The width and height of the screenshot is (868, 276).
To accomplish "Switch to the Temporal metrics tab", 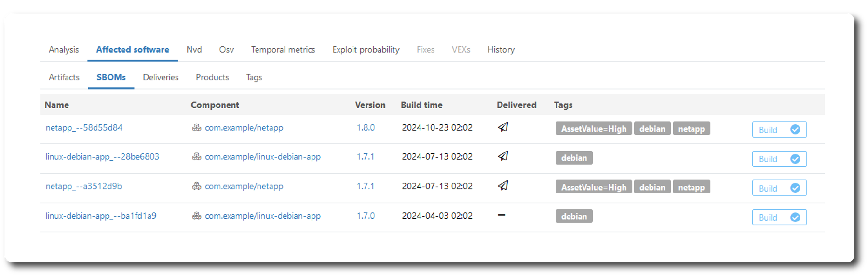I will [x=283, y=50].
